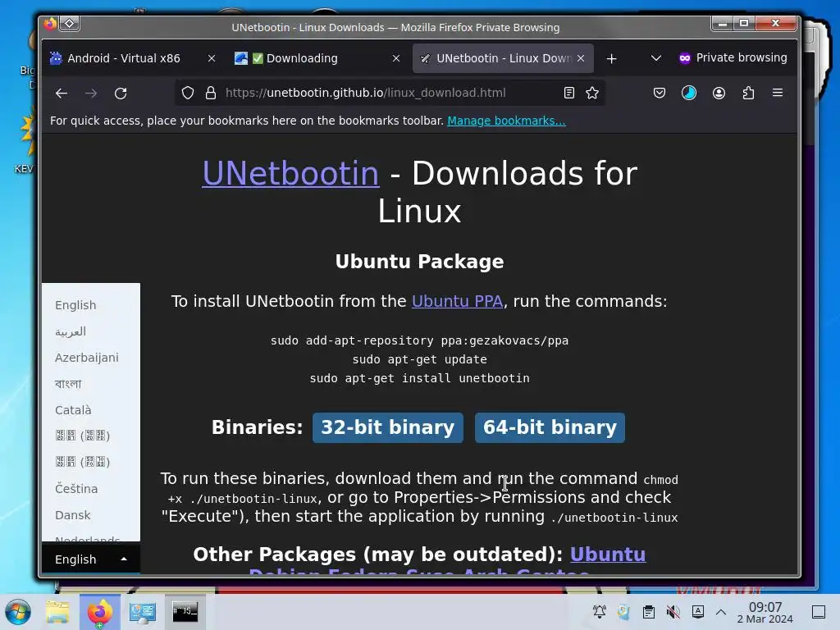Click the sudo add-apt-repository command text
Viewport: 840px width, 630px height.
coord(419,340)
